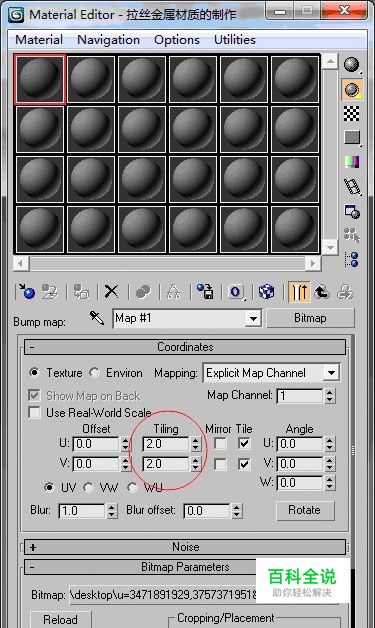Image resolution: width=375 pixels, height=628 pixels.
Task: Open the Material/Map Navigator icon
Action: (352, 260)
